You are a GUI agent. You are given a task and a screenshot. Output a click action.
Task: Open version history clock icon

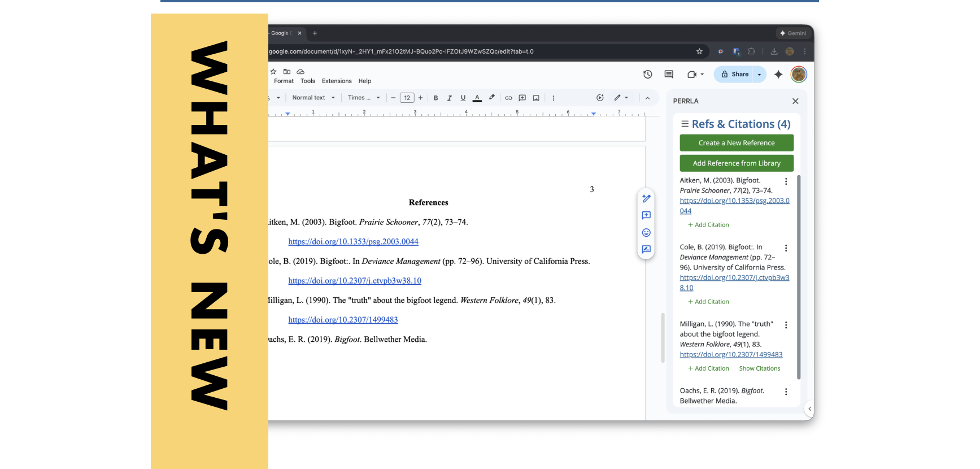tap(648, 74)
